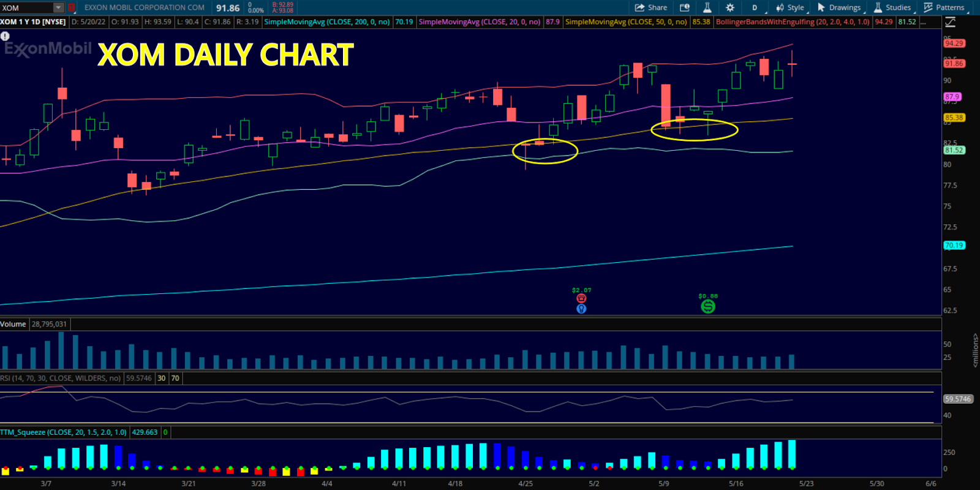Click the EXXON MOBIL CORPORATION COM name

click(x=145, y=8)
